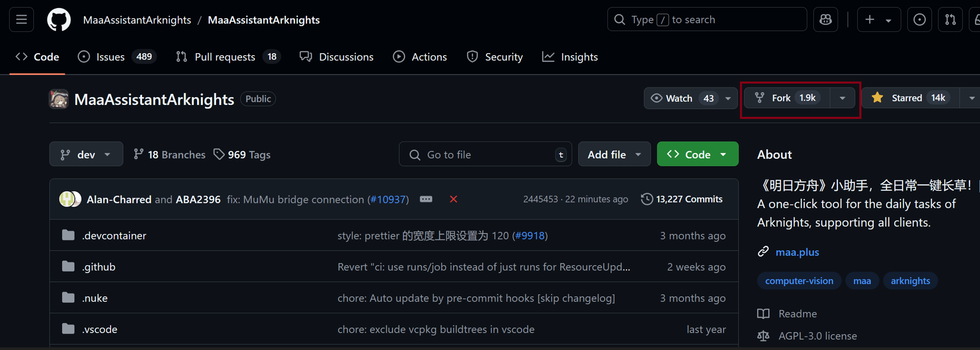Image resolution: width=980 pixels, height=350 pixels.
Task: Go to GitHub homepage via Octocat logo
Action: pos(59,20)
